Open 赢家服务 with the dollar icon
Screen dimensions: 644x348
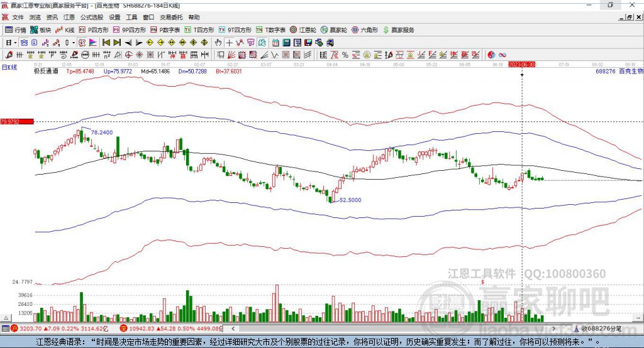[399, 30]
